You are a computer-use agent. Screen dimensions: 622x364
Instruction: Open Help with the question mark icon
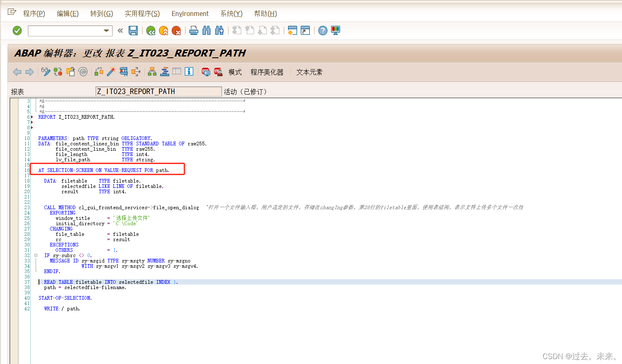pyautogui.click(x=323, y=31)
